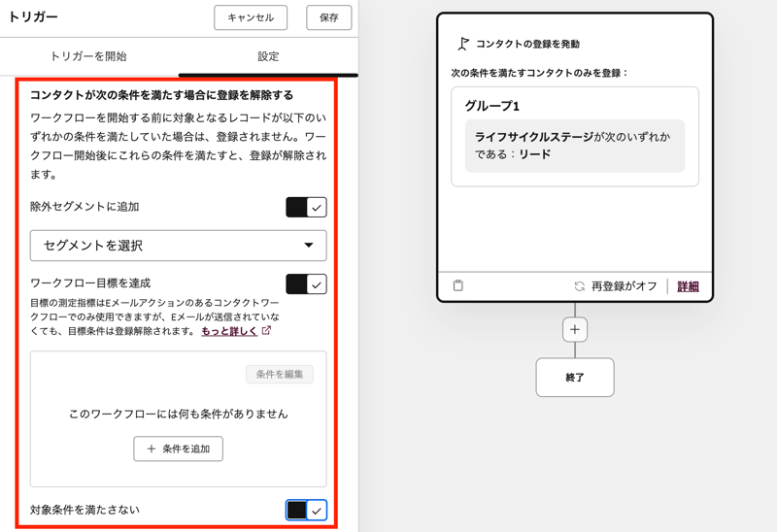
Task: Switch to the トリガーを開始 tab
Action: coord(88,56)
